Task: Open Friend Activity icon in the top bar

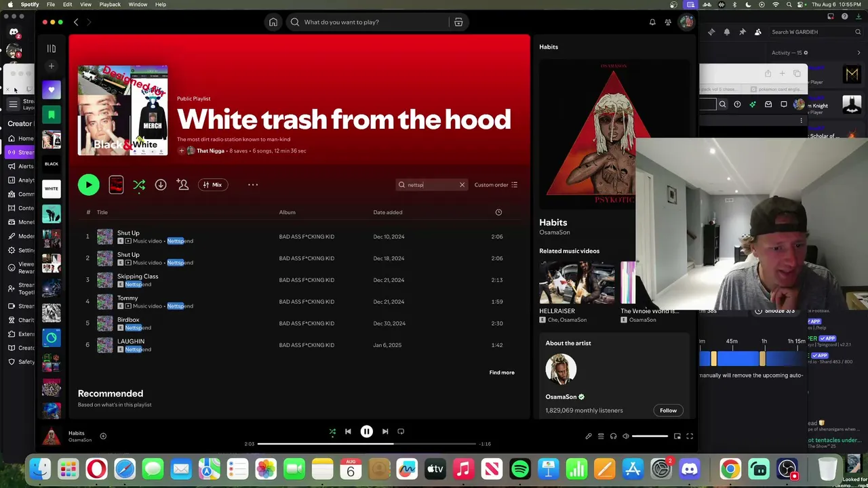Action: [668, 22]
